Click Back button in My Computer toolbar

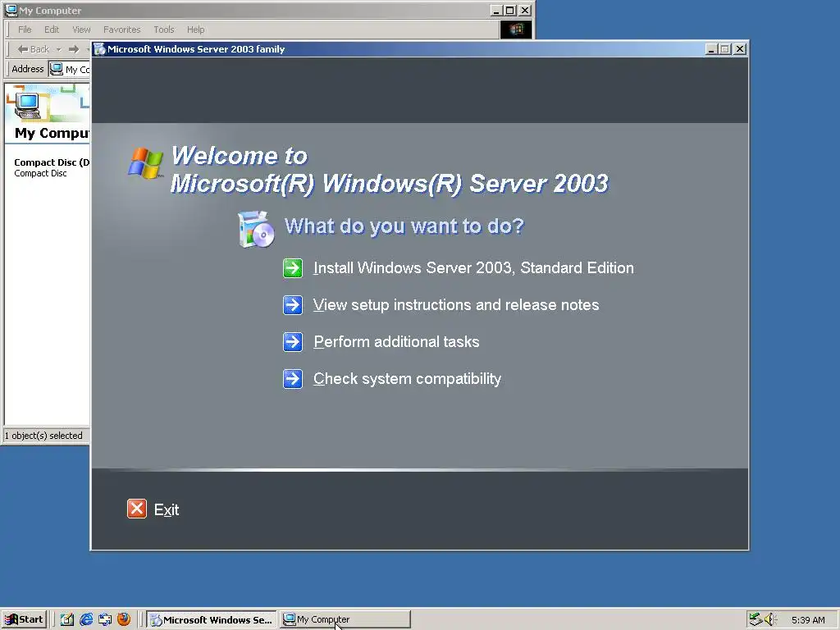33,49
